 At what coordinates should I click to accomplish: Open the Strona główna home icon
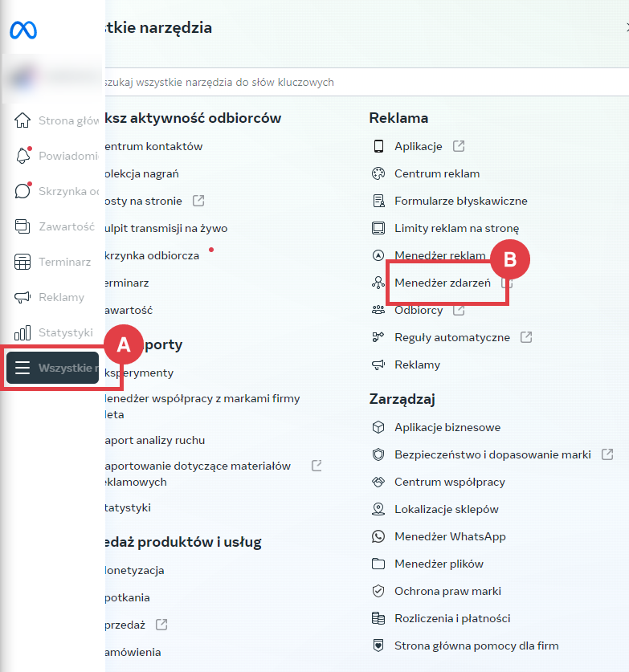(x=22, y=121)
